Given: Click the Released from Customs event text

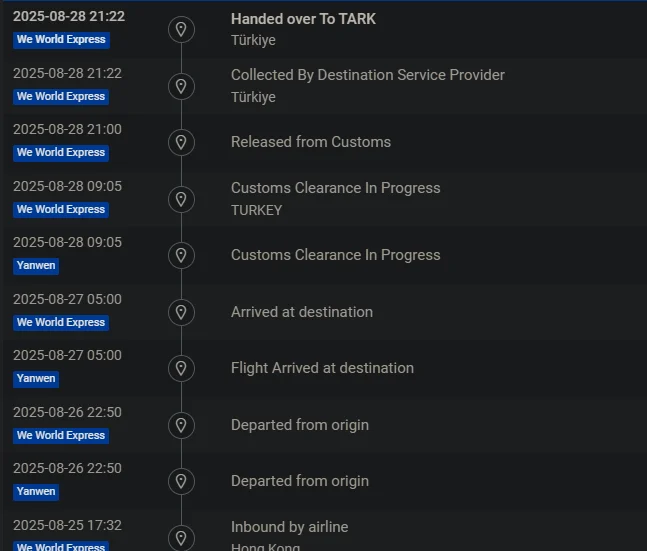Looking at the screenshot, I should (310, 142).
